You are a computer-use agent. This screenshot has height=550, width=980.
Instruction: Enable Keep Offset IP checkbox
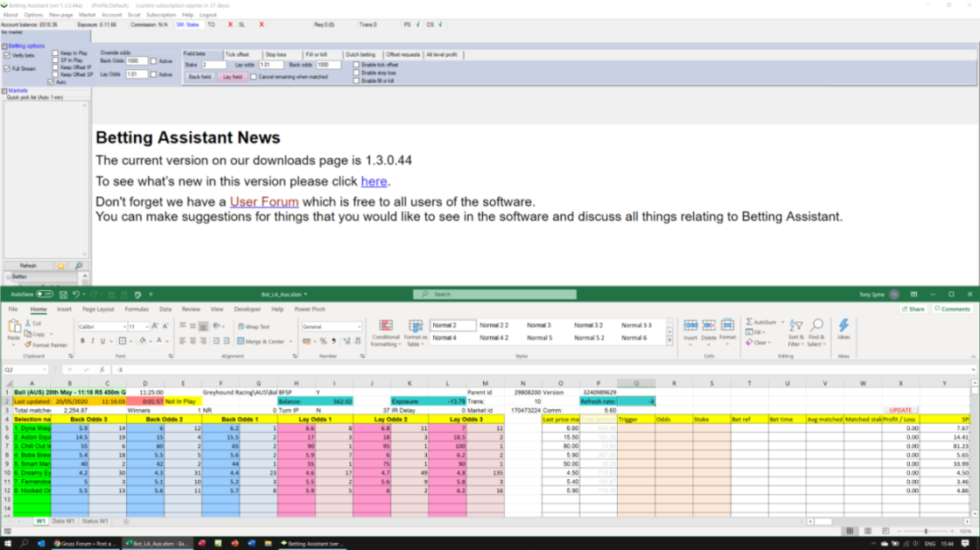click(55, 67)
